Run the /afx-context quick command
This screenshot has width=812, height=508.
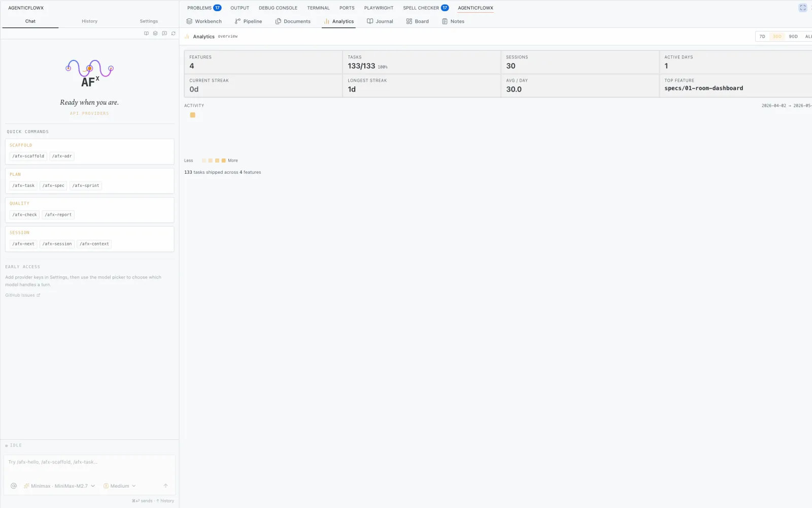pos(94,244)
